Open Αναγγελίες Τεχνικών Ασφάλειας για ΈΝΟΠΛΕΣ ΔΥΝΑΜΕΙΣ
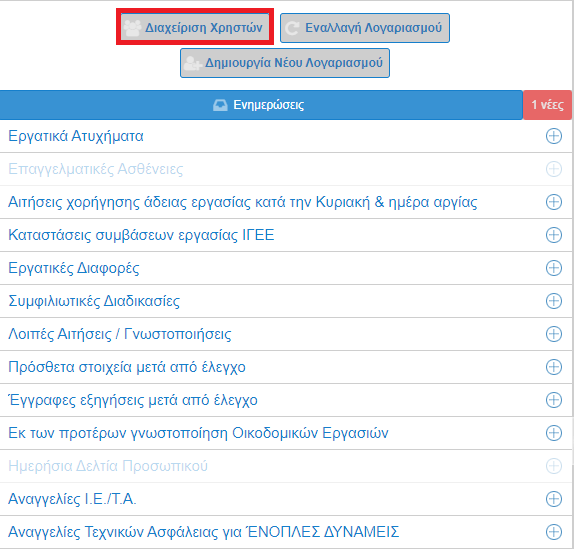Screen dimensions: 574x549 (x=286, y=532)
